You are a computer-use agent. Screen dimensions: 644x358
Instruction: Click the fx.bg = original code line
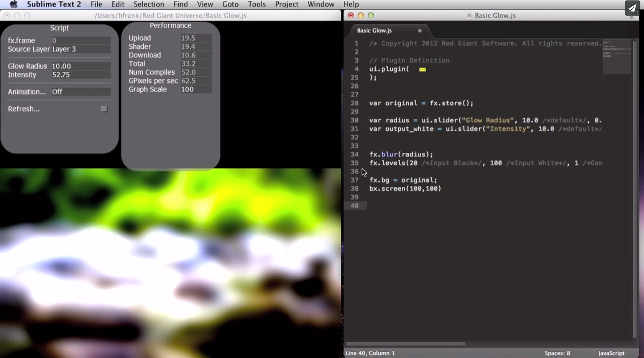point(403,180)
